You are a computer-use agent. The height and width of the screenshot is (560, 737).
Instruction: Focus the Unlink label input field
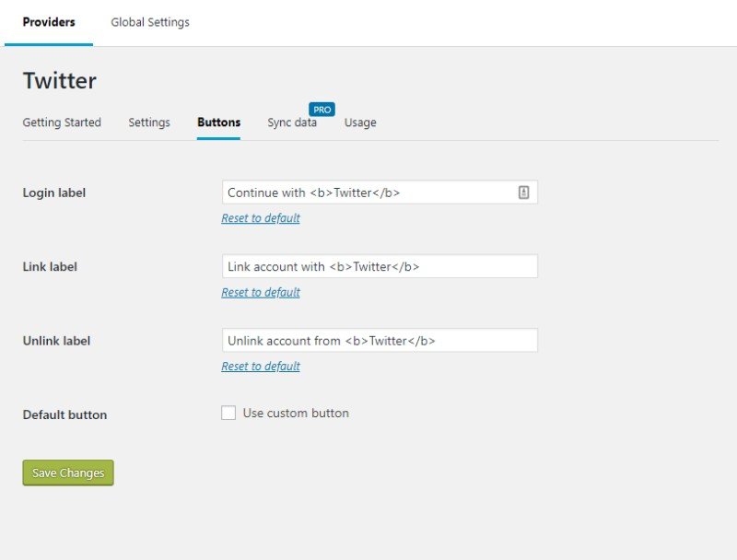[x=380, y=340]
